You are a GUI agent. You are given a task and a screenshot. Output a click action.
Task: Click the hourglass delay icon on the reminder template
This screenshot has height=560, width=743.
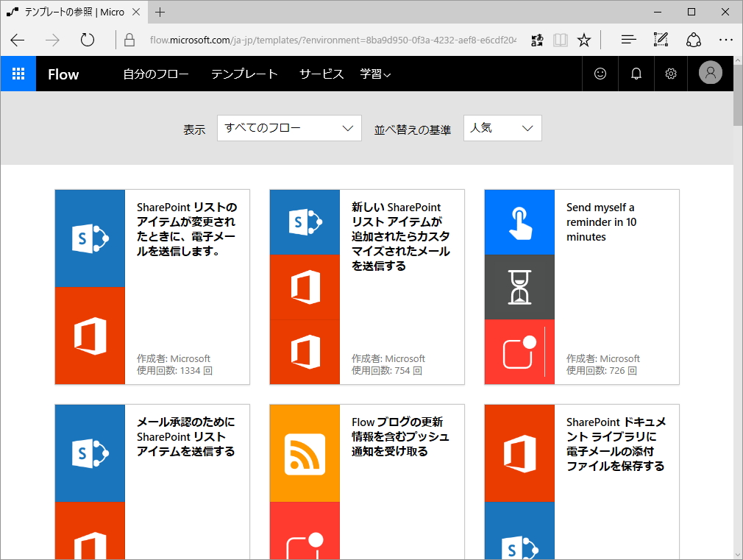pyautogui.click(x=519, y=287)
